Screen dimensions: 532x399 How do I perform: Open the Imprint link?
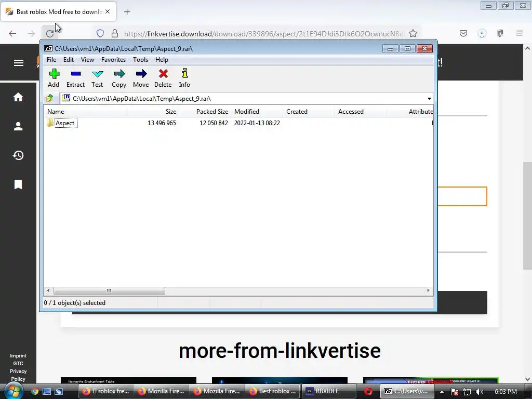point(18,355)
